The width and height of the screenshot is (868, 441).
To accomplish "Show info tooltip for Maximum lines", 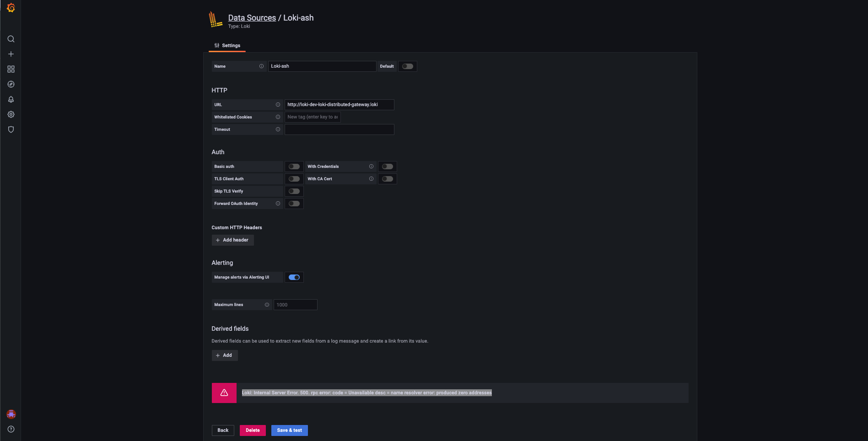I will (x=267, y=305).
